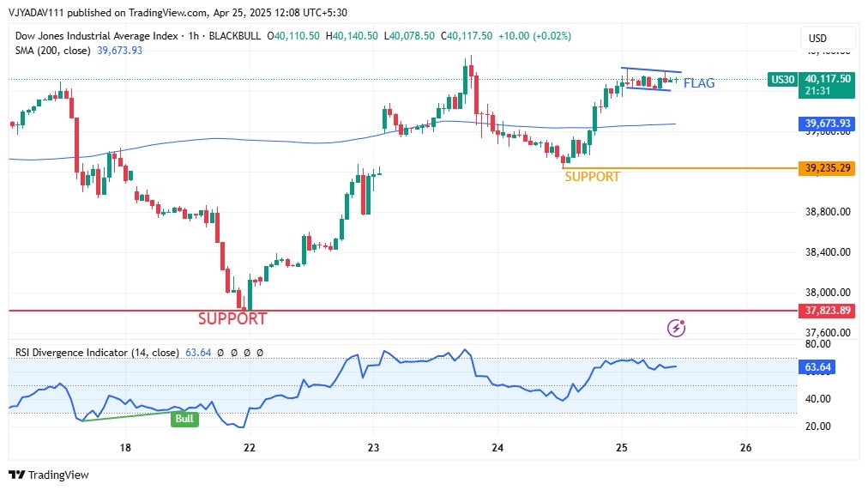Open the RSI Divergence Indicator legend
Image resolution: width=868 pixels, height=490 pixels.
pos(97,352)
